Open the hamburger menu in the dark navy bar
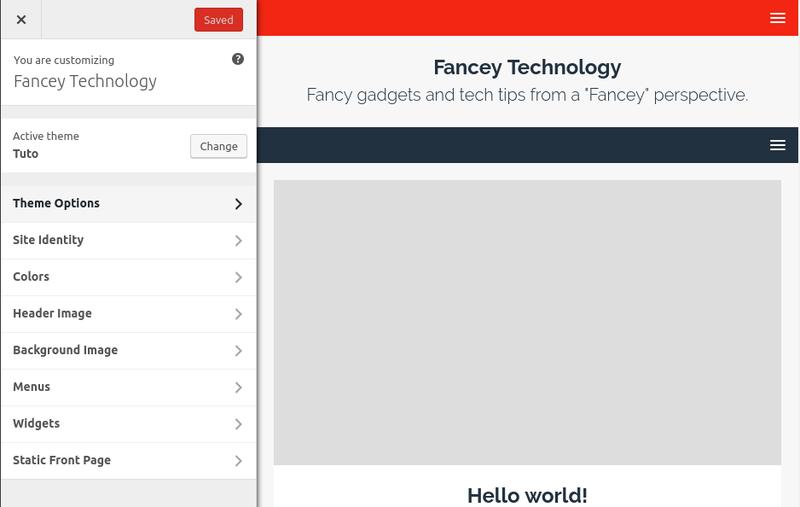This screenshot has height=507, width=800. (778, 145)
